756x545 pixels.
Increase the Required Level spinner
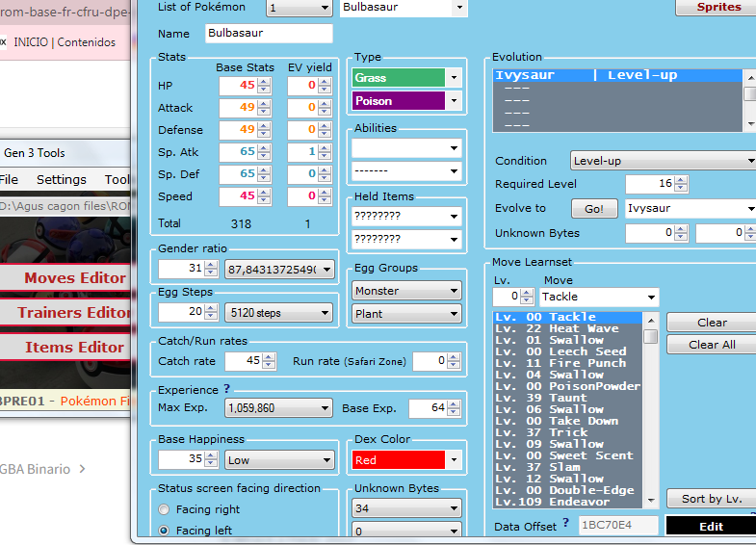(680, 180)
